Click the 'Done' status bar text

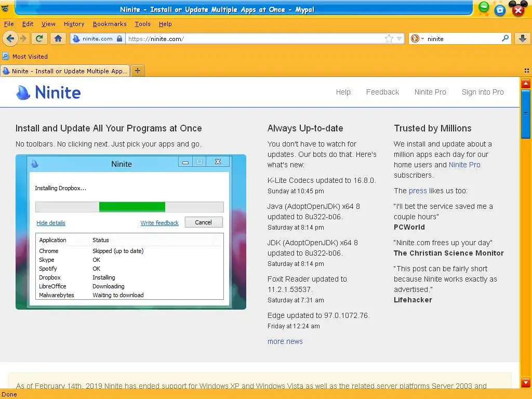click(9, 394)
